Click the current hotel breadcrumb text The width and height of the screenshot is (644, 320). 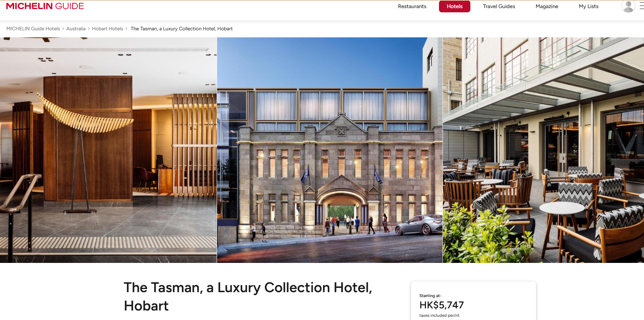[x=182, y=29]
